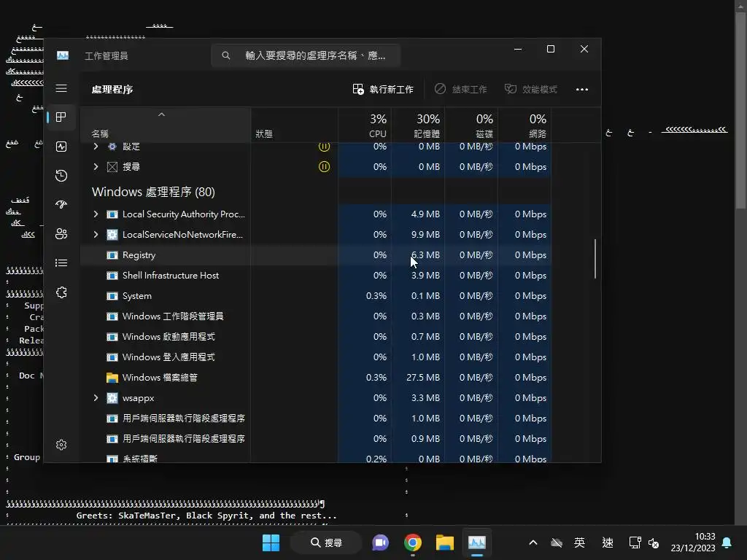
Task: Expand the wsappx process group
Action: point(96,398)
